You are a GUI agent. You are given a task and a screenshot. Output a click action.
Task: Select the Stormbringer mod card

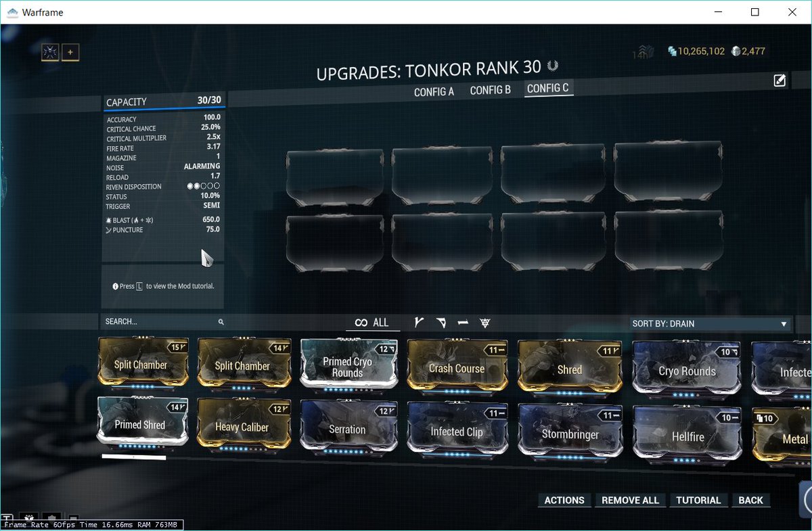(570, 432)
